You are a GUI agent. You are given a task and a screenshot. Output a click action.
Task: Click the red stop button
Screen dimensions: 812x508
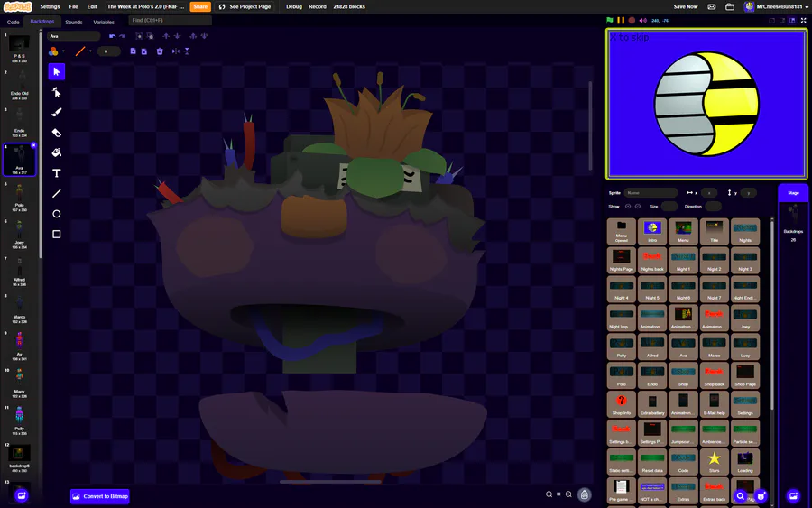[x=632, y=20]
